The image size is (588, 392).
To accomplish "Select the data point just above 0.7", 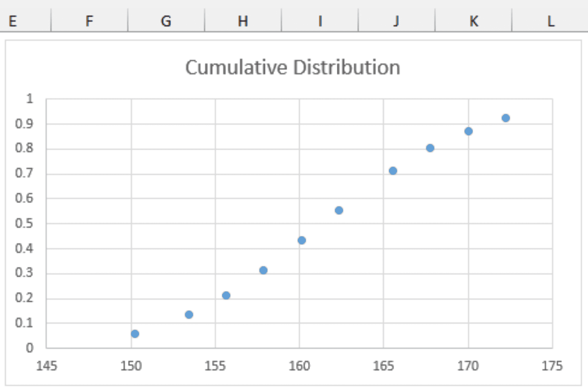I will pyautogui.click(x=393, y=171).
